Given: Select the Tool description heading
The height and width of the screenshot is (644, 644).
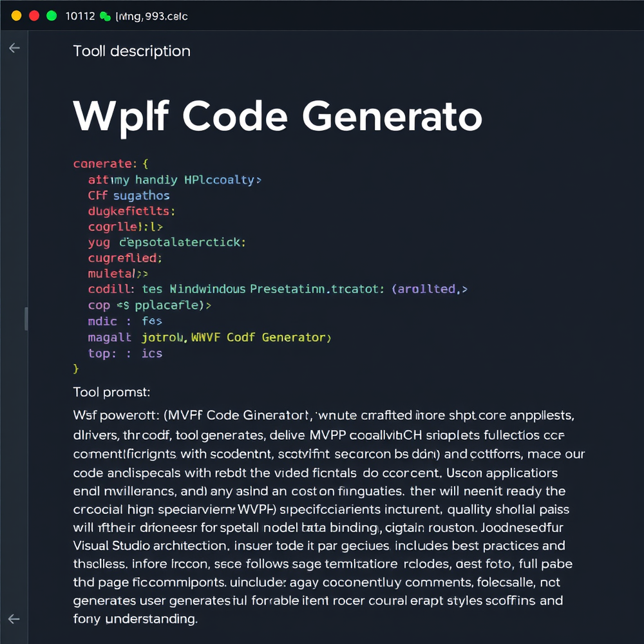Looking at the screenshot, I should coord(131,51).
